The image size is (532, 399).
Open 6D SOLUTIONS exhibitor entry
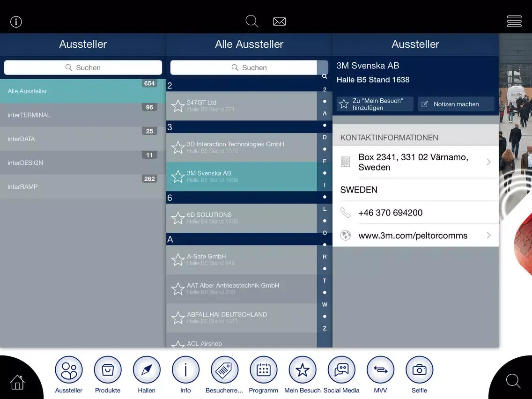click(242, 218)
